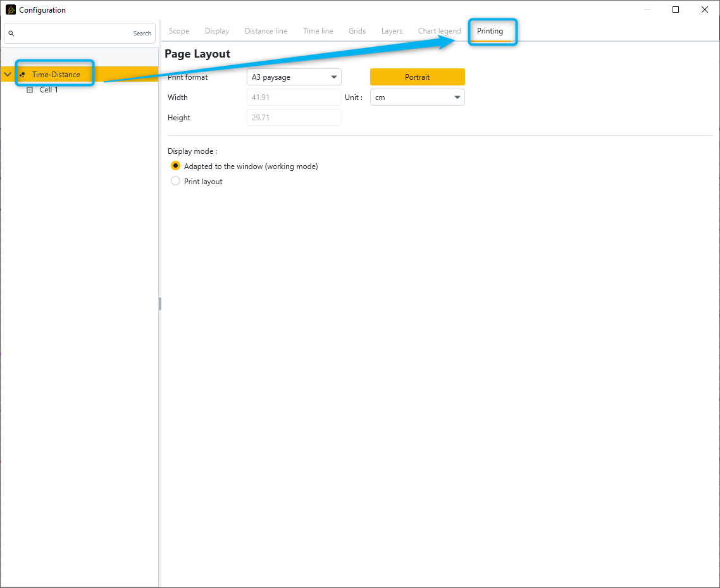Select the Print layout radio button

click(x=176, y=181)
